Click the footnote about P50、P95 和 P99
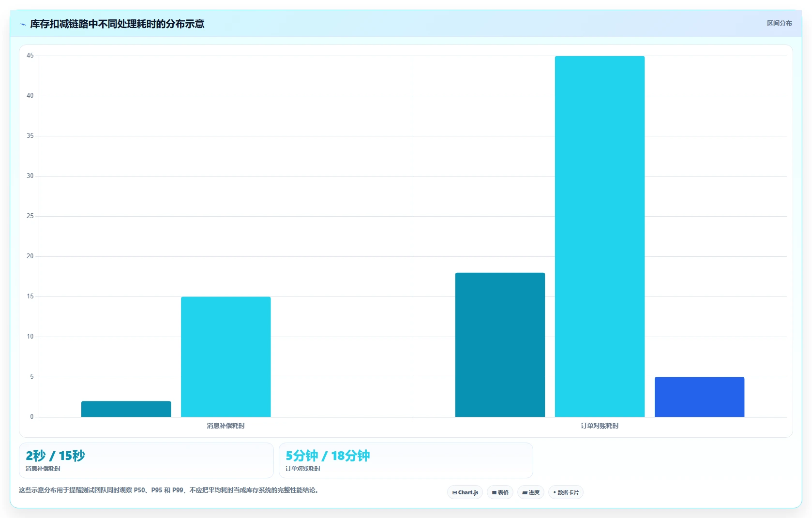 click(x=169, y=490)
